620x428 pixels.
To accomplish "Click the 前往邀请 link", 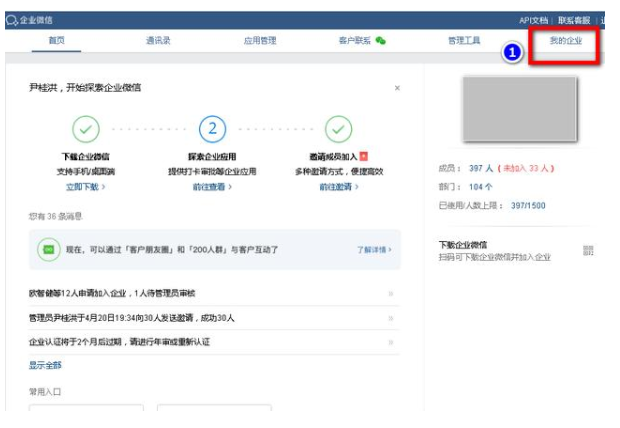I will pyautogui.click(x=339, y=187).
